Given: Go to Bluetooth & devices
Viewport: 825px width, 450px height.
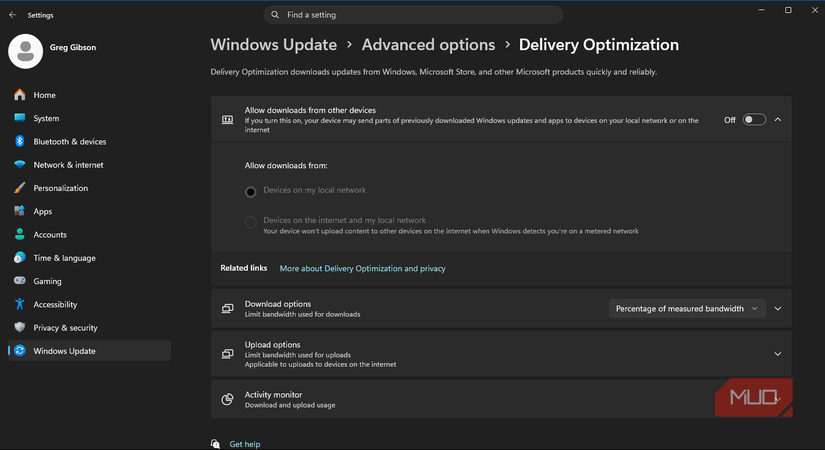Looking at the screenshot, I should 89,141.
